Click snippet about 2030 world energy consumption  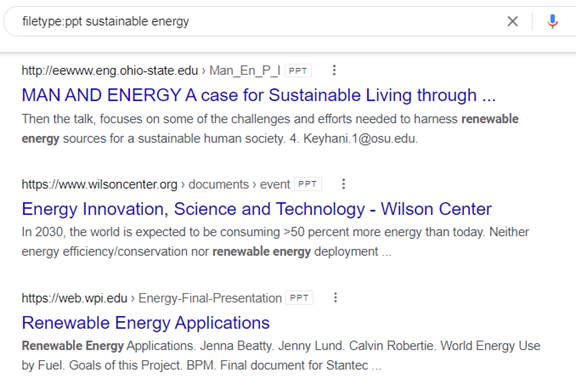[275, 242]
